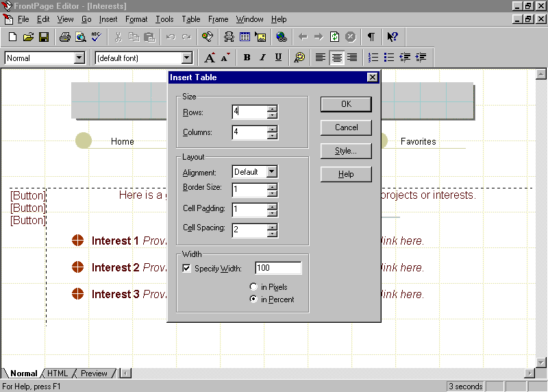Click the Check Spelling ABC icon
This screenshot has height=392, width=548.
click(x=96, y=37)
